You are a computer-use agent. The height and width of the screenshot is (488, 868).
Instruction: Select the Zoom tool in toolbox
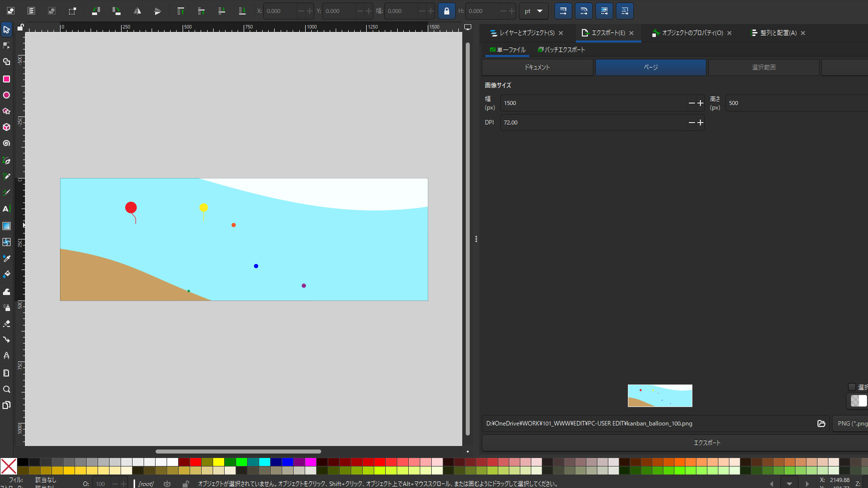(x=7, y=389)
